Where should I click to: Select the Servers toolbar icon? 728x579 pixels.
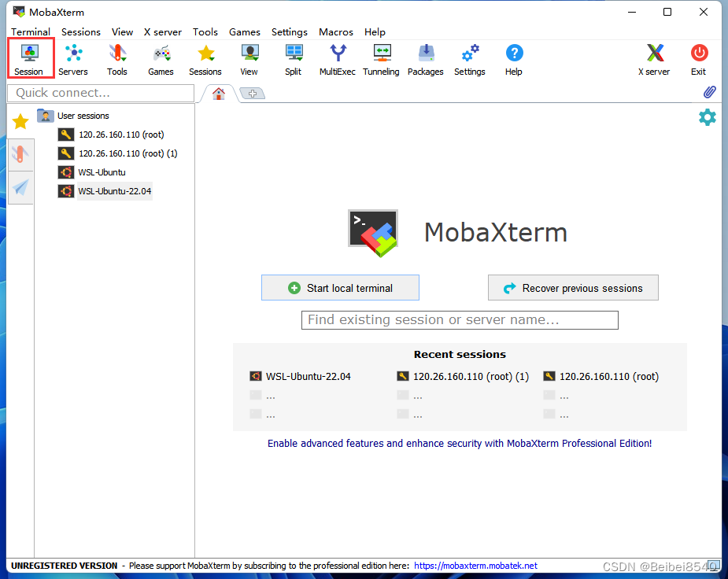[73, 57]
